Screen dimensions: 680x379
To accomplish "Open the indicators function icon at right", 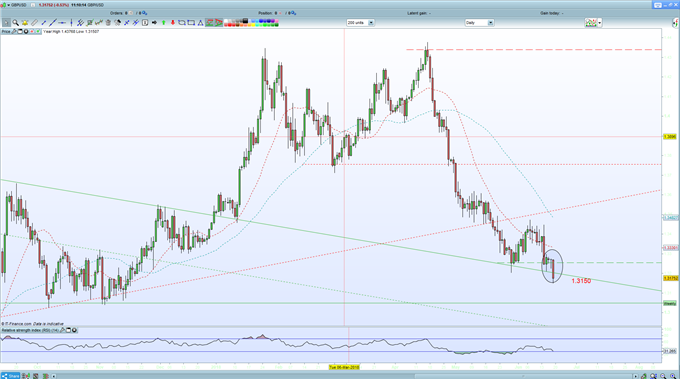I will point(675,22).
